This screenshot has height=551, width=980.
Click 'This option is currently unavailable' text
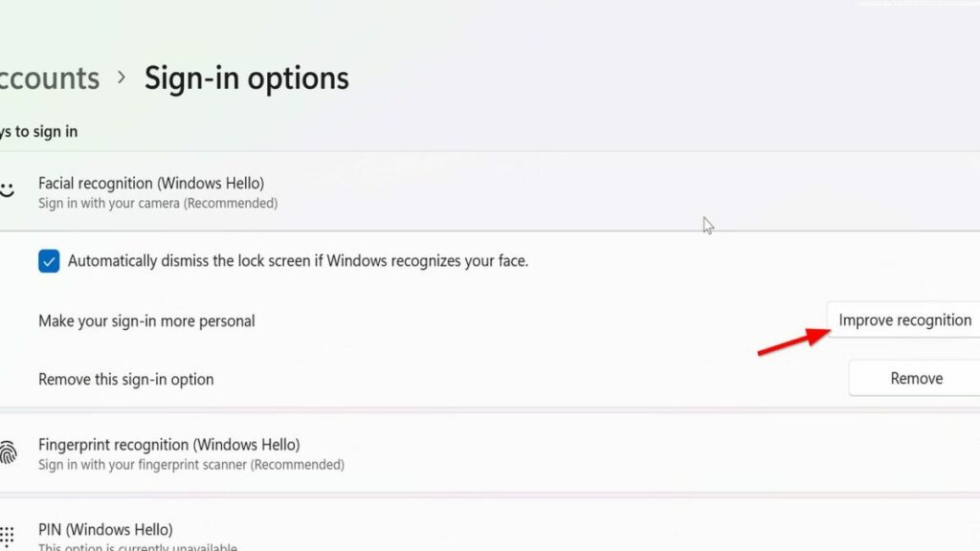coord(138,546)
